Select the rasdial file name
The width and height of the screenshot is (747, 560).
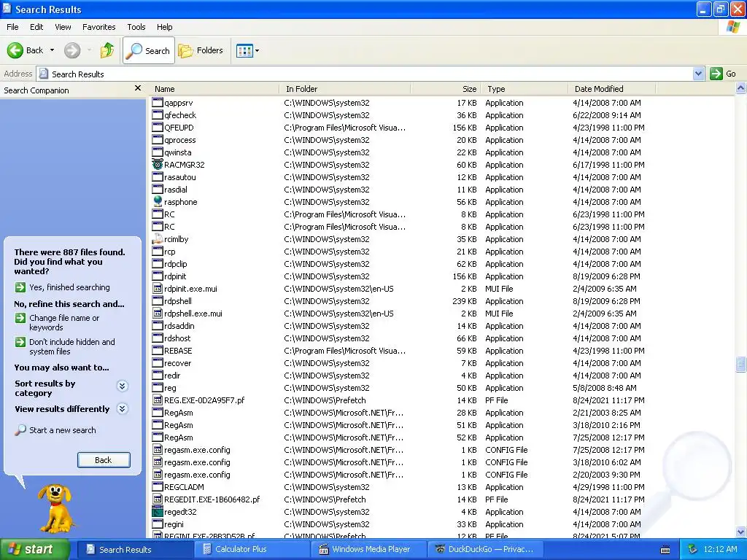click(x=176, y=190)
